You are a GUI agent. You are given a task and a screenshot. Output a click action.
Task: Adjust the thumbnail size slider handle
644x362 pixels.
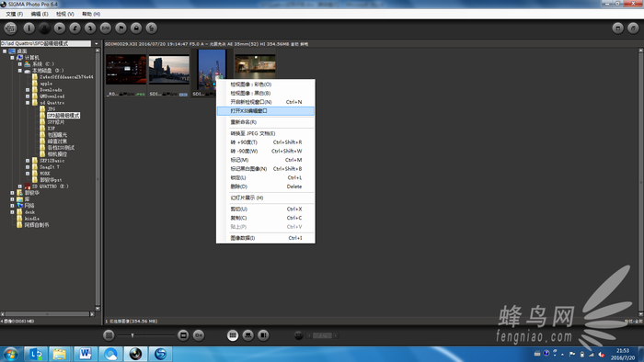132,335
